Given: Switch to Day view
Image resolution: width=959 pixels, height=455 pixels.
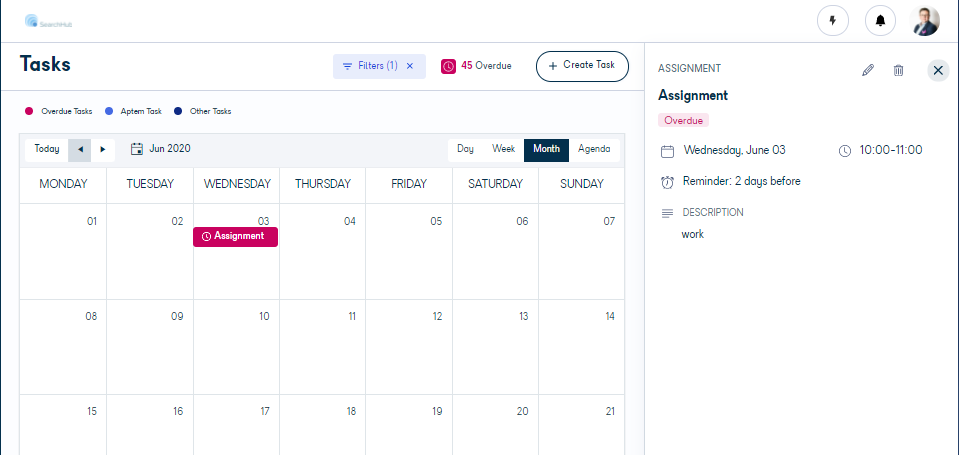Looking at the screenshot, I should coord(465,149).
